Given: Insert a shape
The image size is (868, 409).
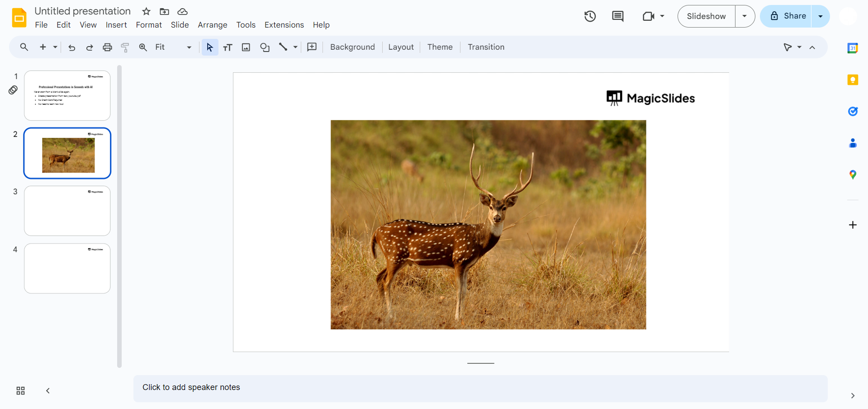Looking at the screenshot, I should [265, 47].
